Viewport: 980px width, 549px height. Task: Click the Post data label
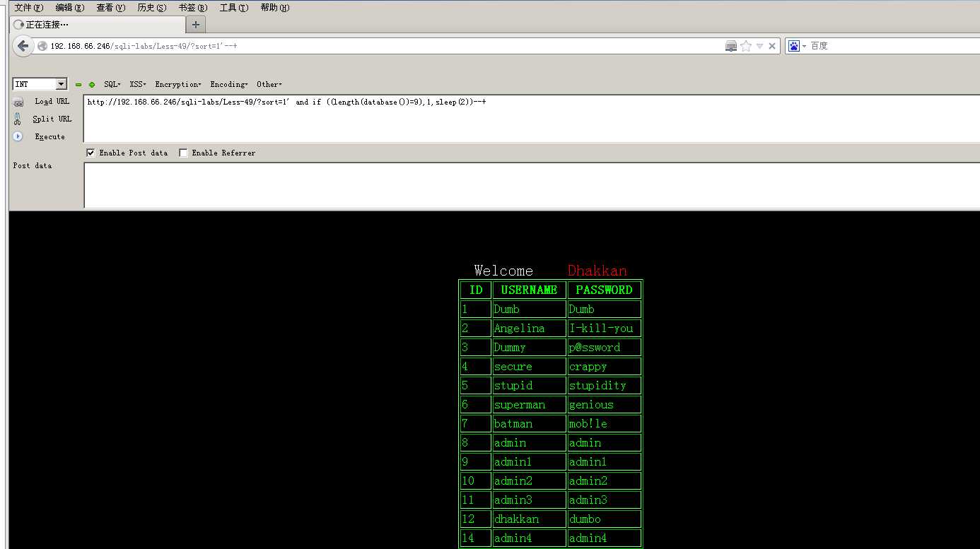click(x=33, y=166)
